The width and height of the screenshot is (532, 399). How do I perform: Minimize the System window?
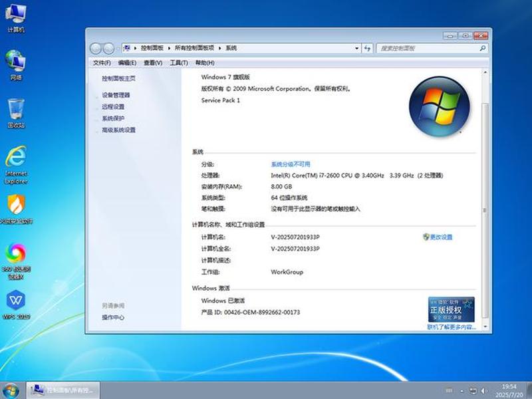point(450,35)
